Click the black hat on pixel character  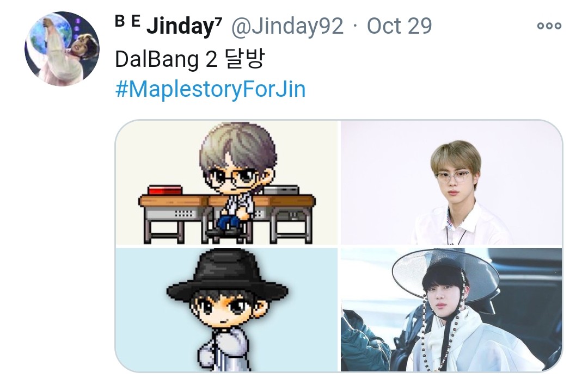[x=227, y=276]
